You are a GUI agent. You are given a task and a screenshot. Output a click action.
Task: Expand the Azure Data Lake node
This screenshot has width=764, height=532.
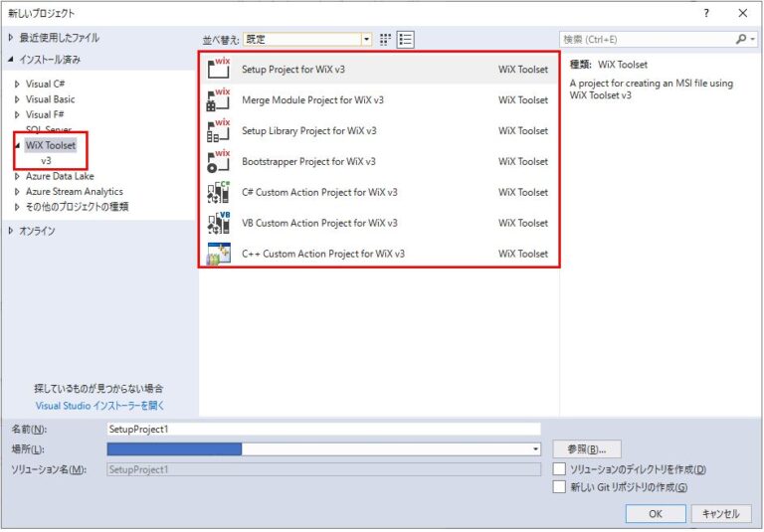click(x=17, y=176)
